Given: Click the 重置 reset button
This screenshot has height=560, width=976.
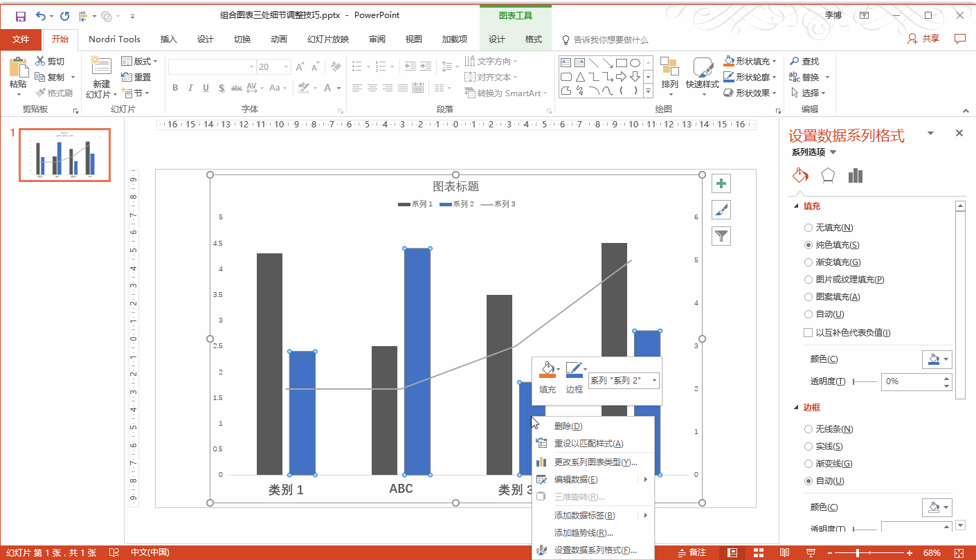Looking at the screenshot, I should [x=136, y=77].
